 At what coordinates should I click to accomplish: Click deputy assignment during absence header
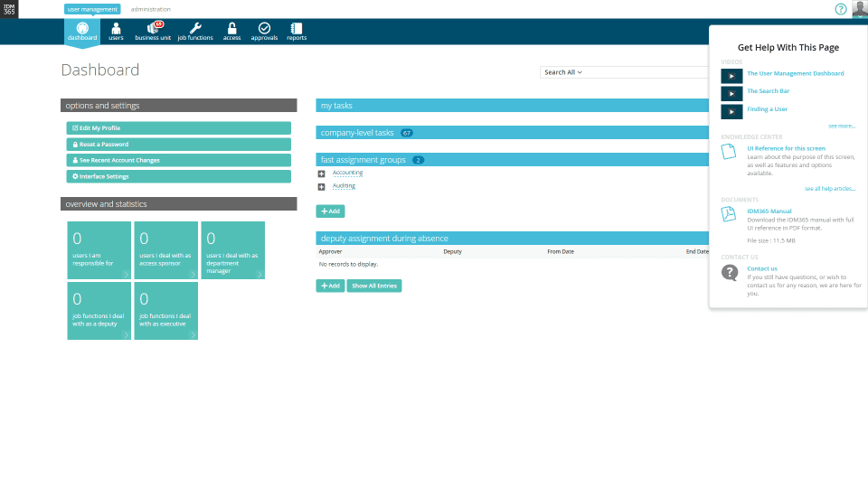tap(512, 239)
